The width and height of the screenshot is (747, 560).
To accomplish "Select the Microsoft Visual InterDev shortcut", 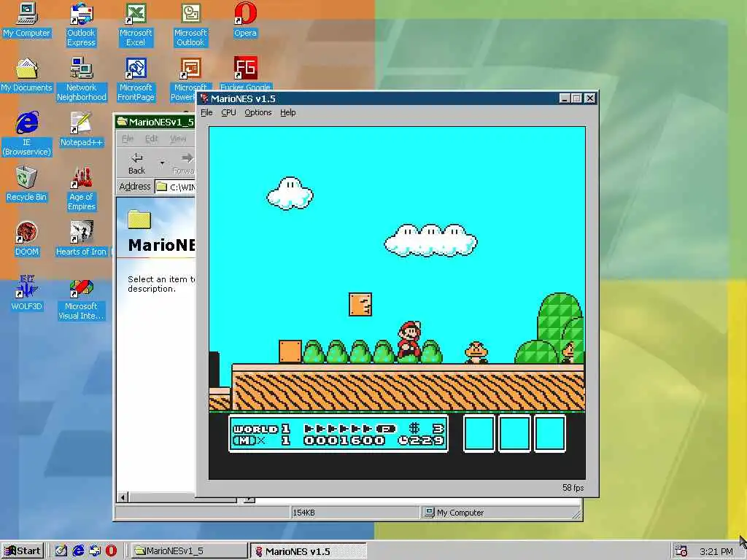I will 81,298.
